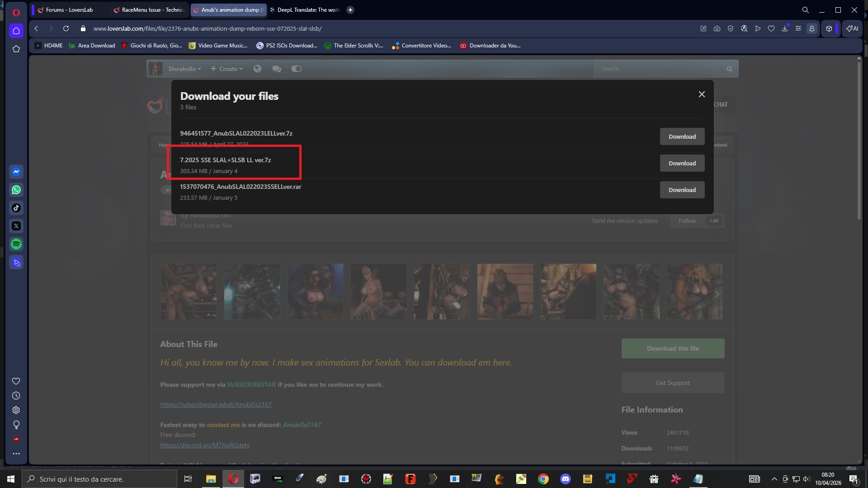Open X (Twitter) in Opera sidebar
The image size is (868, 488).
pos(16,226)
